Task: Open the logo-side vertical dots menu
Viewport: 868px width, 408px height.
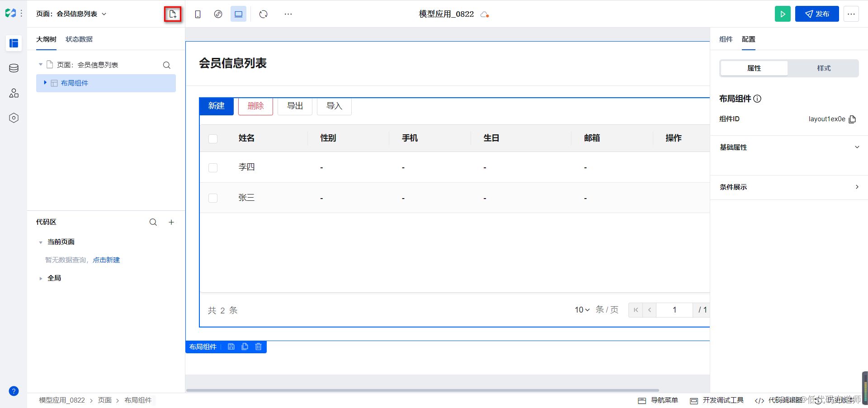Action: pyautogui.click(x=21, y=14)
